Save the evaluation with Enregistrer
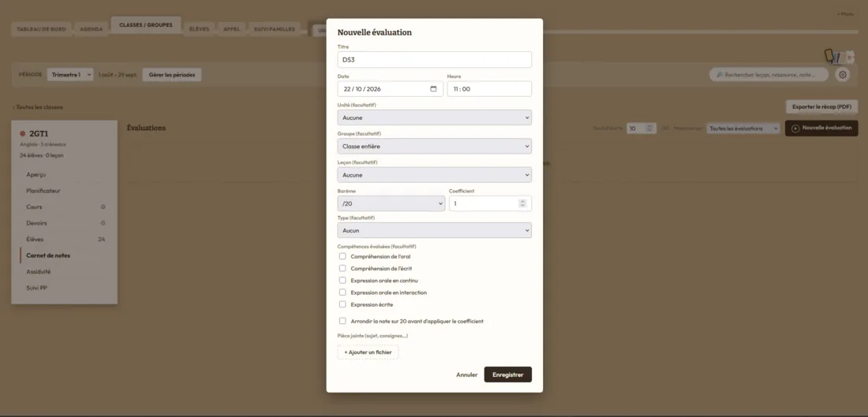 pos(507,374)
